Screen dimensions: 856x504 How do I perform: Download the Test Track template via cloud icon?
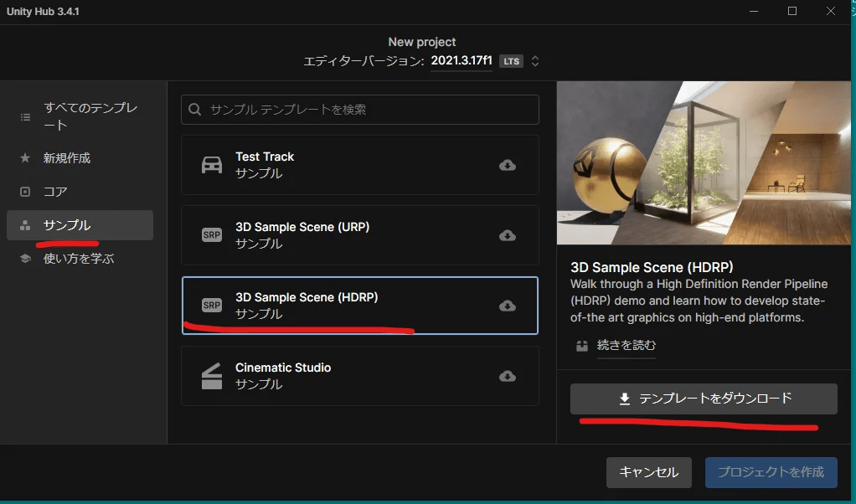(508, 165)
